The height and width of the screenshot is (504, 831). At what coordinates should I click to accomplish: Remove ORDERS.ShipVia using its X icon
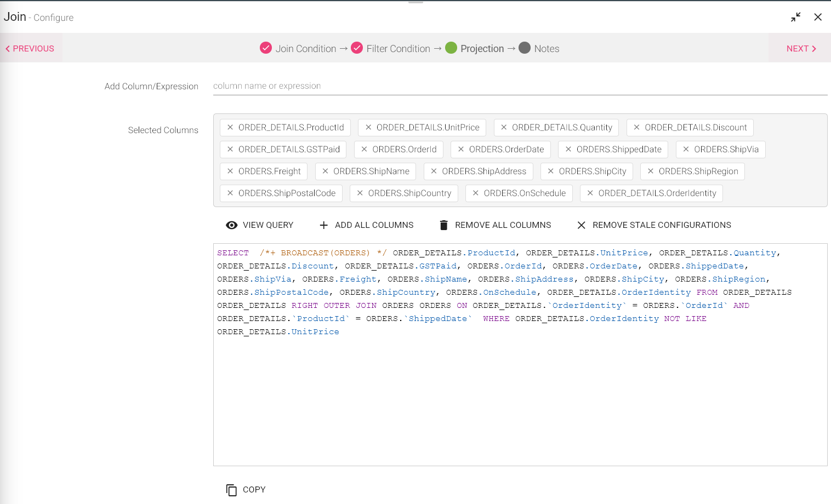(x=686, y=150)
